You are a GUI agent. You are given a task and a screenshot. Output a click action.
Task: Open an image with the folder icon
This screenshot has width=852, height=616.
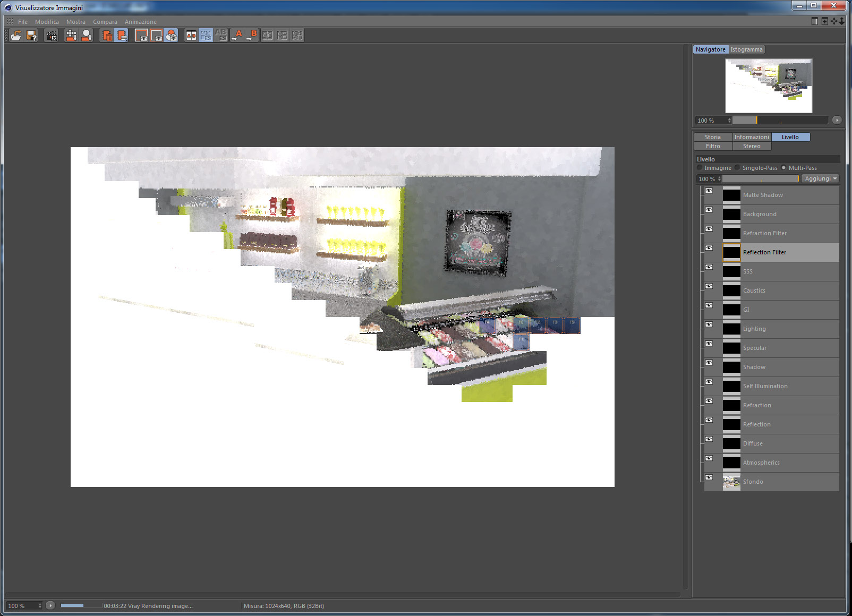[16, 36]
